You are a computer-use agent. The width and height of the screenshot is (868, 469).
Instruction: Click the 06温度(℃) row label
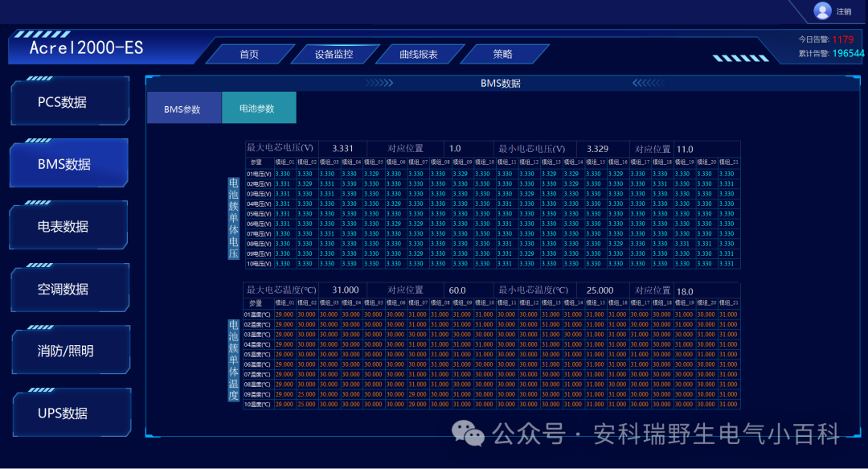point(257,364)
